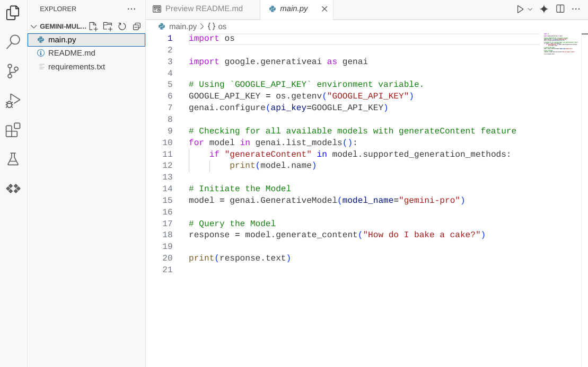Open requirements.txt from the file tree

(x=76, y=67)
